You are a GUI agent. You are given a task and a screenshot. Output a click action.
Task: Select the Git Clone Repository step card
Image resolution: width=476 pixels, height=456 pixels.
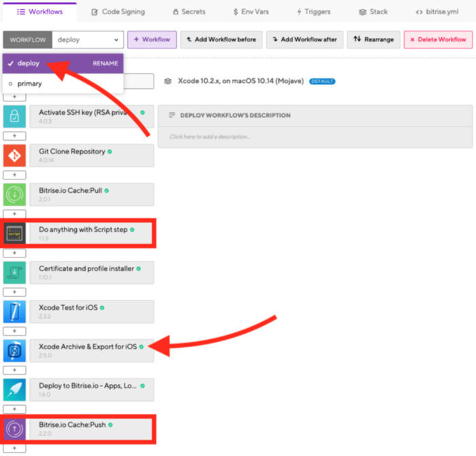(x=92, y=156)
